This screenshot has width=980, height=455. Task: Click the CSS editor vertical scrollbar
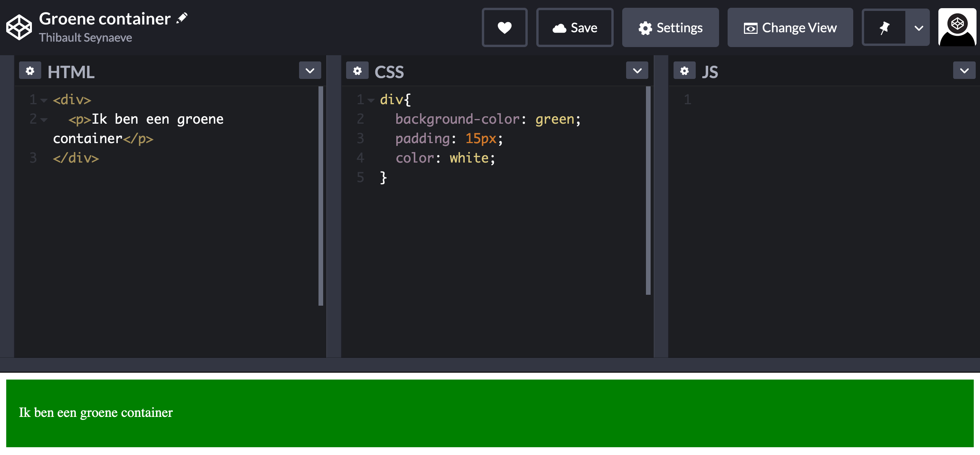pos(648,191)
